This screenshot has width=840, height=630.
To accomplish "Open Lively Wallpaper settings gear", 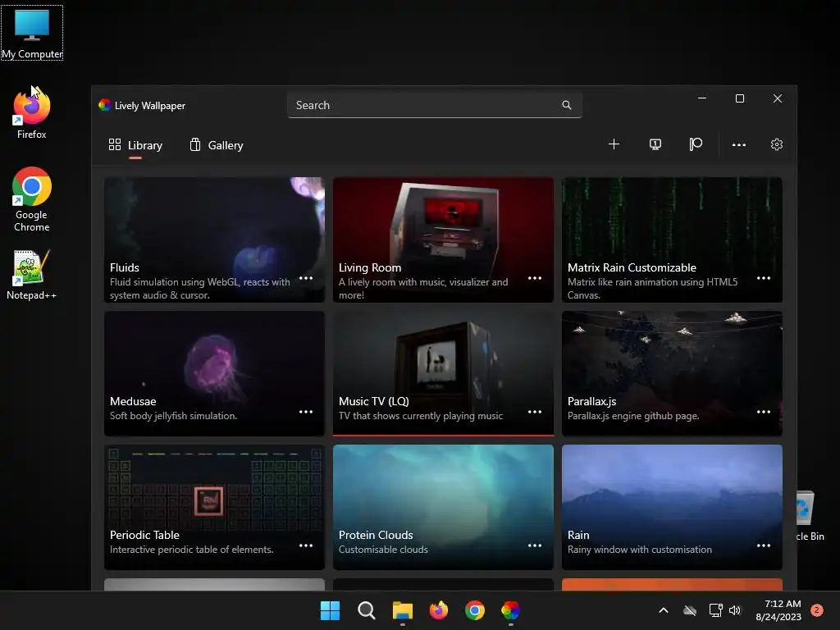I will coord(776,144).
